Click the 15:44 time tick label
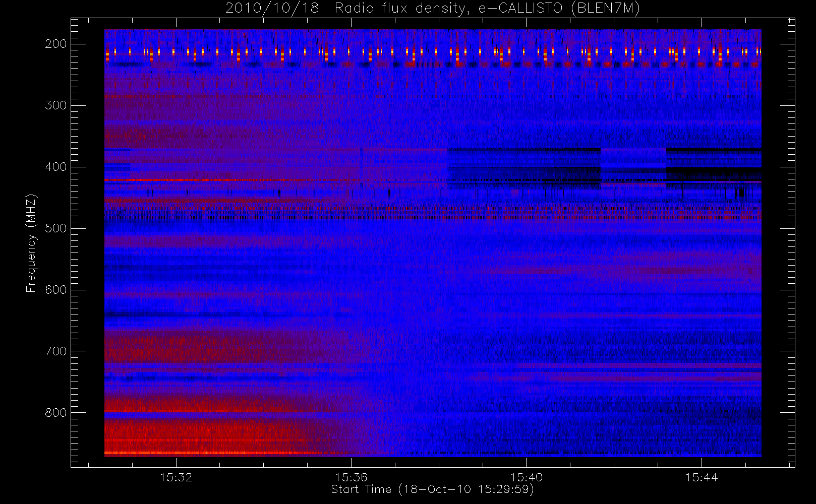Viewport: 816px width, 504px height. (702, 477)
